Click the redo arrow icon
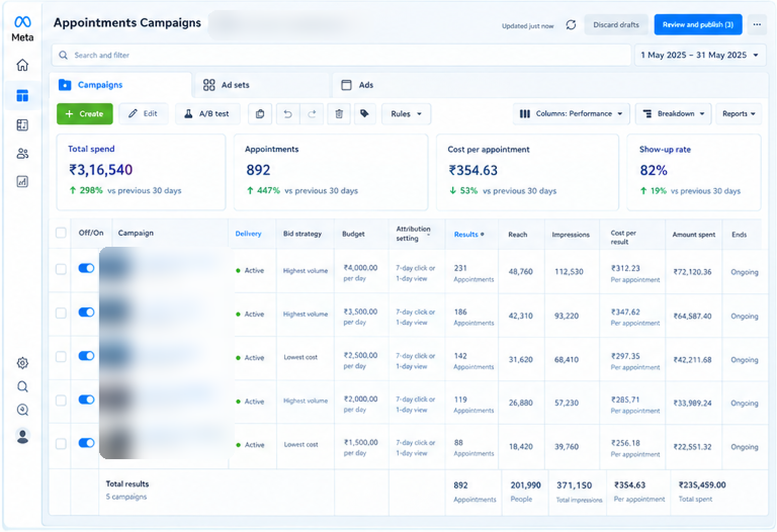 [x=312, y=114]
